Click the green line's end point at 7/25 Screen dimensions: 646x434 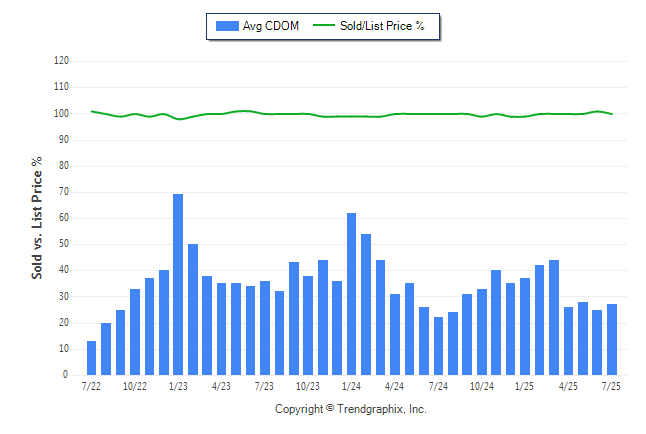[612, 114]
